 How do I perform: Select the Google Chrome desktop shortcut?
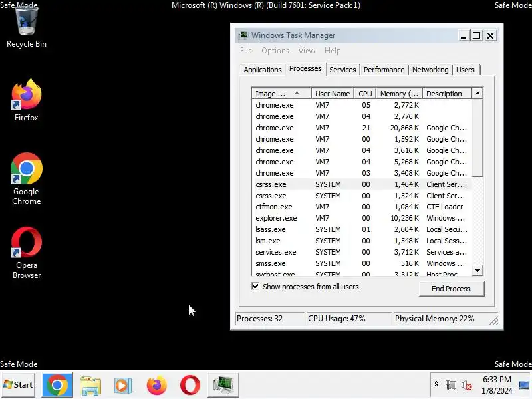(x=27, y=179)
